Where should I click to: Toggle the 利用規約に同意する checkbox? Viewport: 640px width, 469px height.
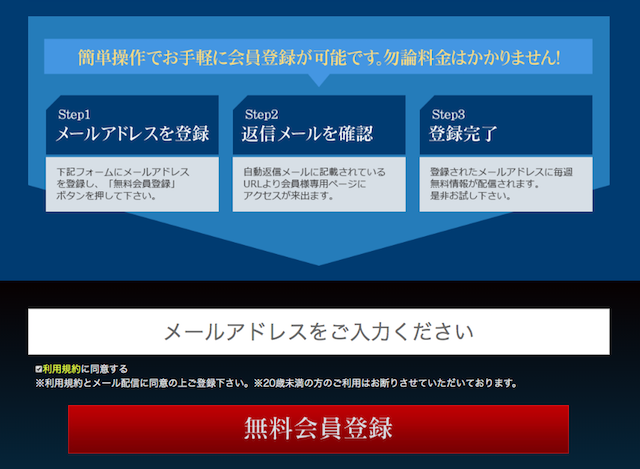38,369
